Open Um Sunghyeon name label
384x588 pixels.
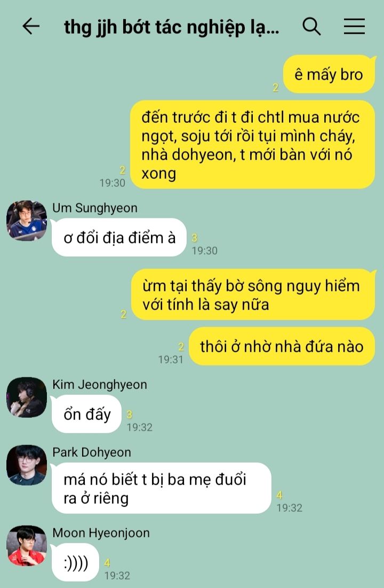[95, 208]
